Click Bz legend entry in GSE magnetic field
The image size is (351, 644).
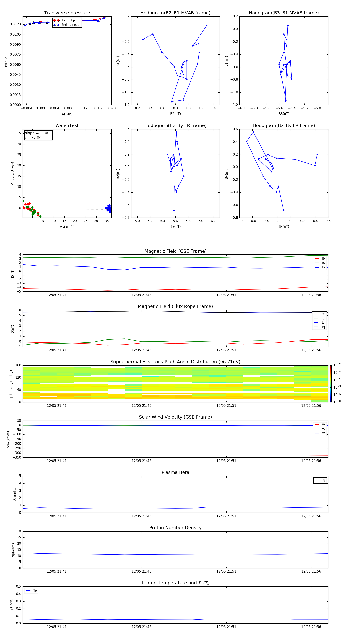320,267
